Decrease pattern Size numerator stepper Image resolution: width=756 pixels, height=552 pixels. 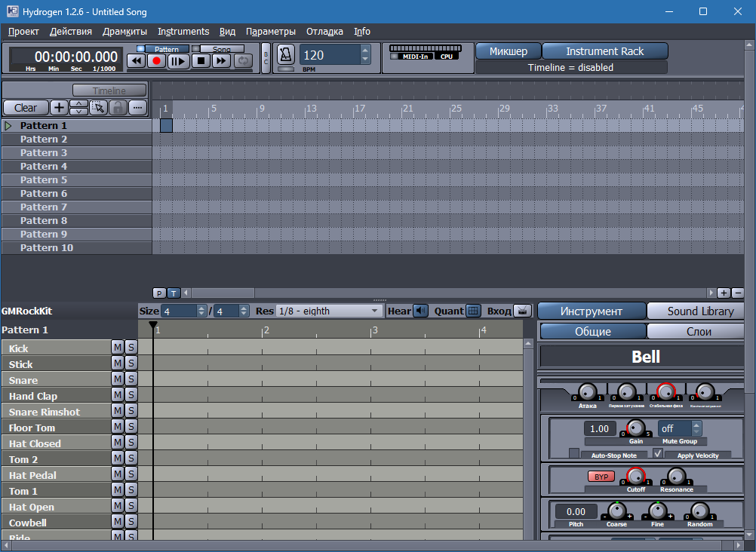tap(201, 314)
